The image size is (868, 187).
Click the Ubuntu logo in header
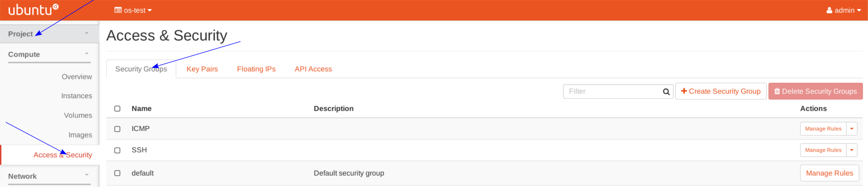[33, 10]
